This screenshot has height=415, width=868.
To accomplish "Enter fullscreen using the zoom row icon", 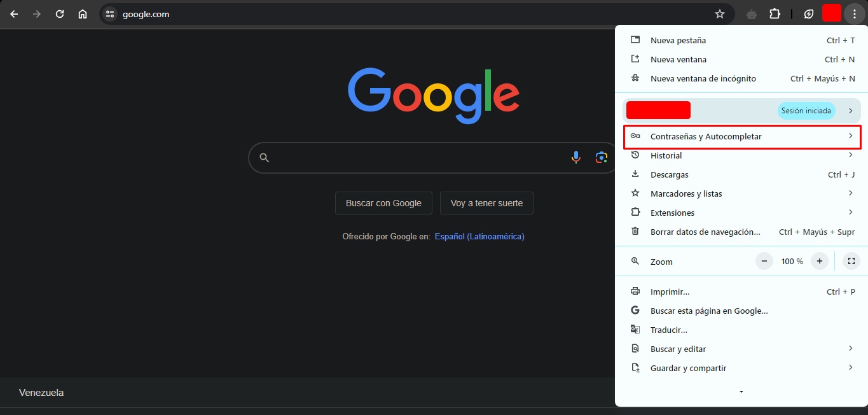I will (851, 261).
